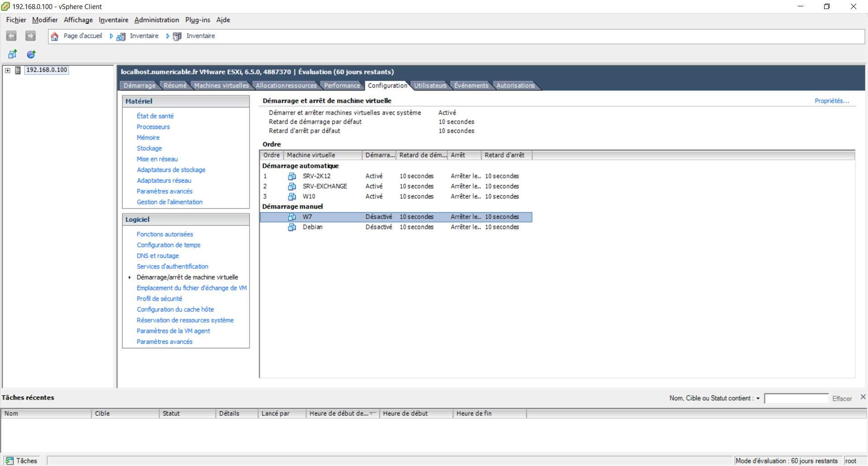
Task: Click the vSphere Client title bar logo
Action: [5, 6]
